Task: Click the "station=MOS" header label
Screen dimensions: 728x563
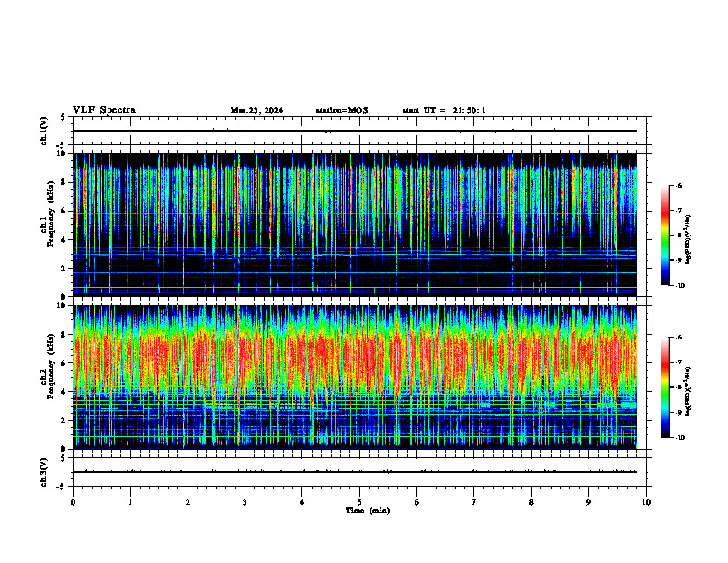Action: tap(342, 110)
